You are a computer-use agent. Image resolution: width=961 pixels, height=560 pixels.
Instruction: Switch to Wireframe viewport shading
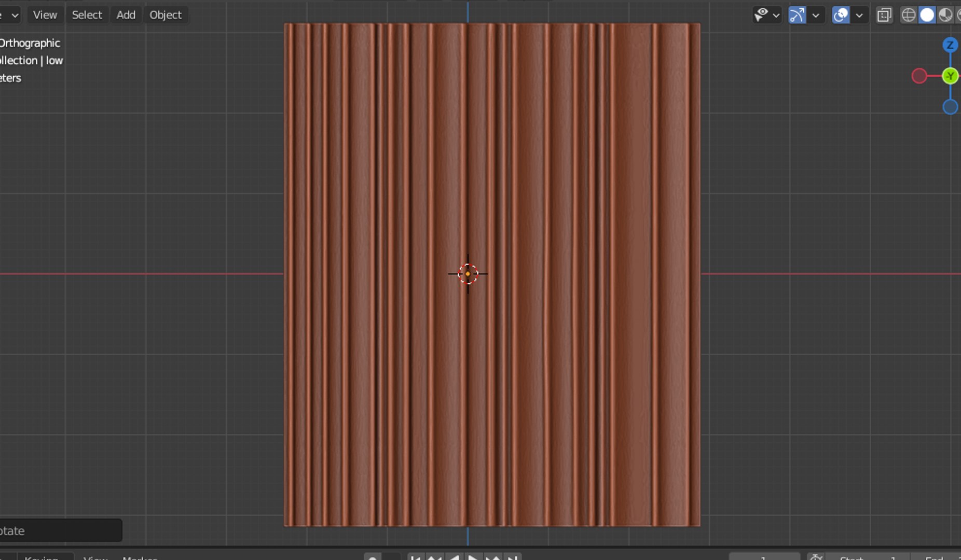click(x=908, y=15)
